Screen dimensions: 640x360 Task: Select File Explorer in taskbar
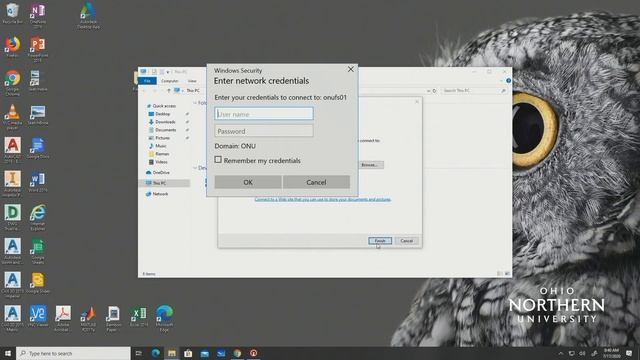(x=172, y=353)
